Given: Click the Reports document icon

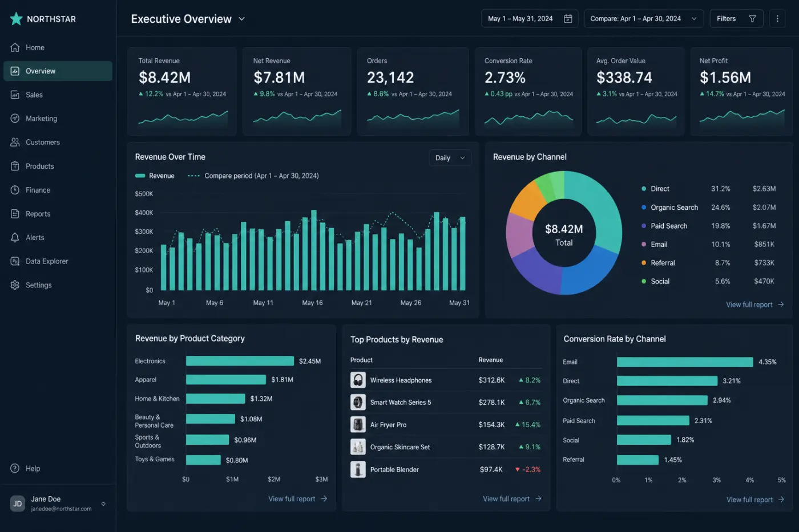Looking at the screenshot, I should (15, 214).
